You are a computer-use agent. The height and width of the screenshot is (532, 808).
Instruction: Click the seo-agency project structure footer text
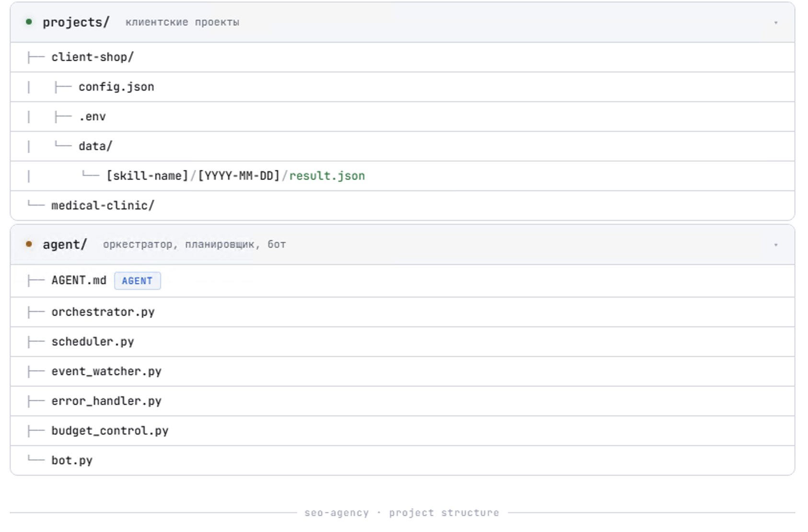pyautogui.click(x=402, y=513)
